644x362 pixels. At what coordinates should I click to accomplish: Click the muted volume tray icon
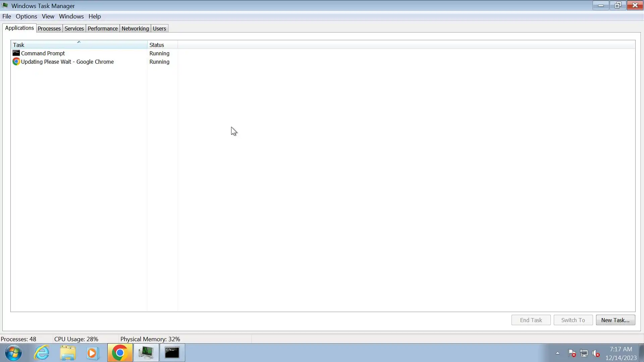[x=596, y=353]
